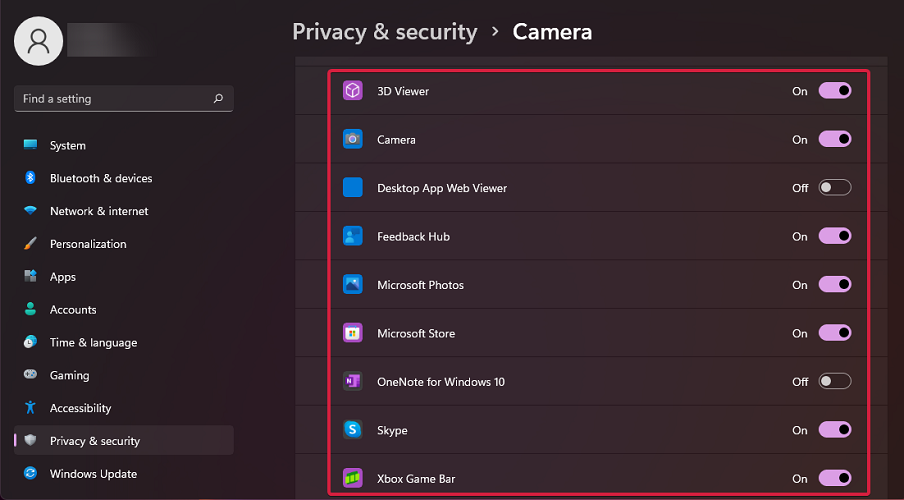
Task: Click the Camera app icon
Action: point(353,140)
